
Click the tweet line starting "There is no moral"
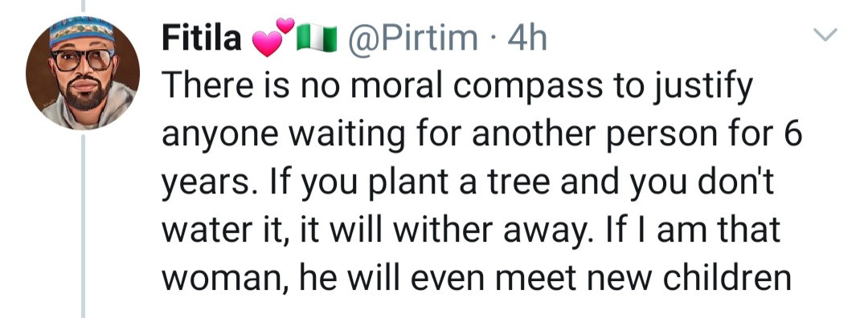[457, 88]
